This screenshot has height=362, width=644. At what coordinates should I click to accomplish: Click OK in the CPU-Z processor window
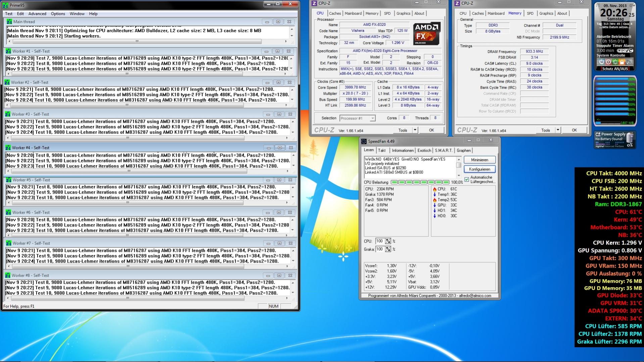pos(431,130)
